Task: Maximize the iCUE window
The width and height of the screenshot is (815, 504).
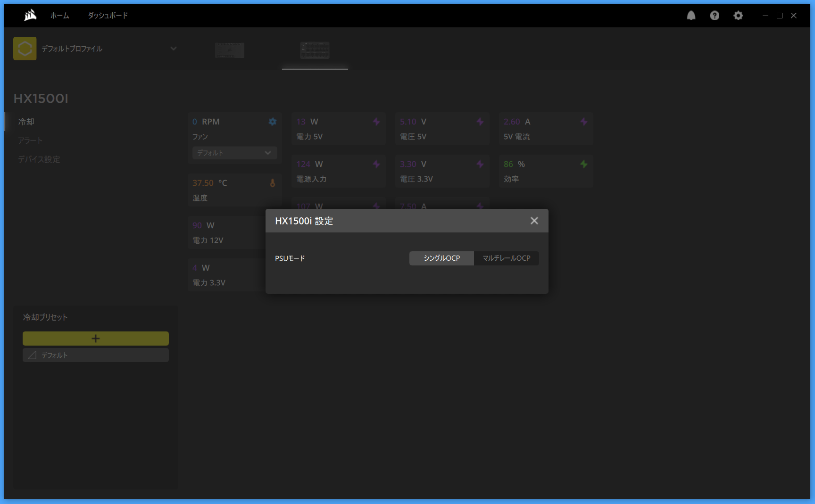Action: 780,16
